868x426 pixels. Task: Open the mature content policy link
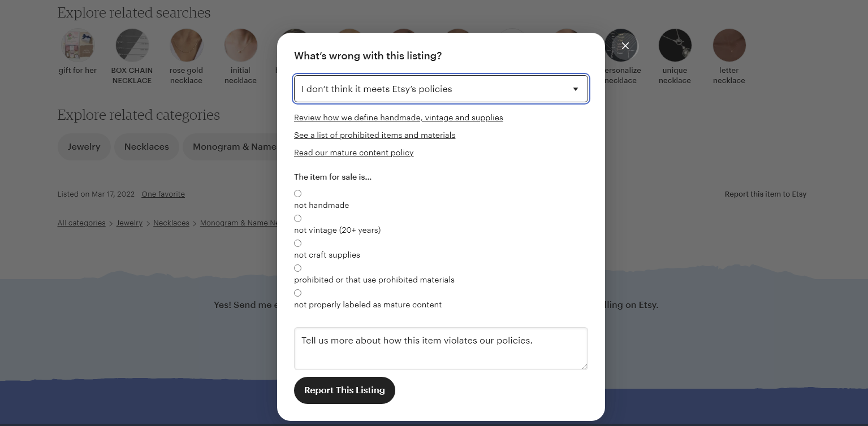(353, 153)
